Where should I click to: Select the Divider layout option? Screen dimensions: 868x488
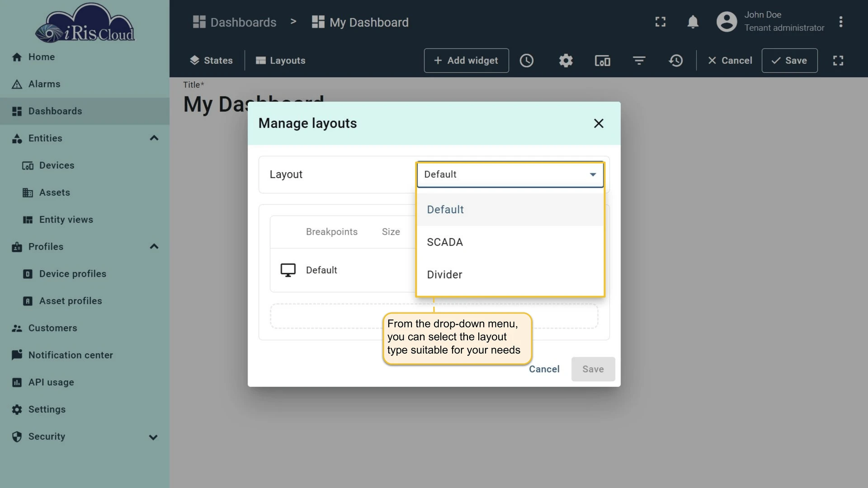click(x=510, y=275)
